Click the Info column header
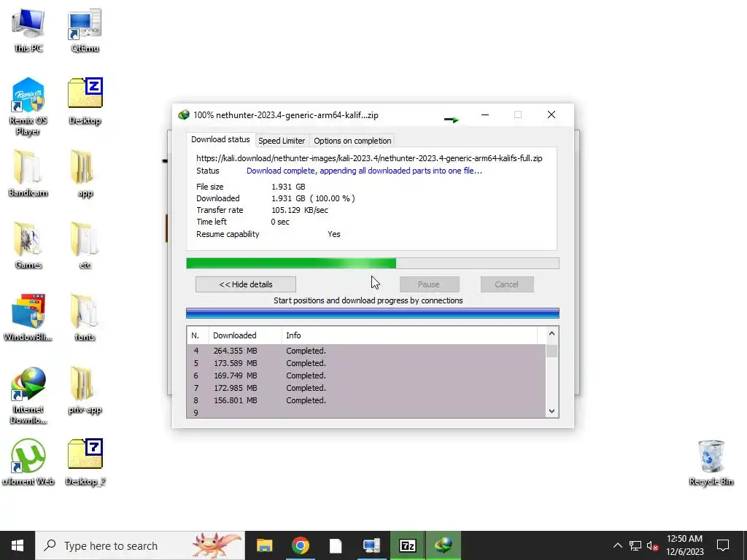Image resolution: width=747 pixels, height=560 pixels. (410, 335)
